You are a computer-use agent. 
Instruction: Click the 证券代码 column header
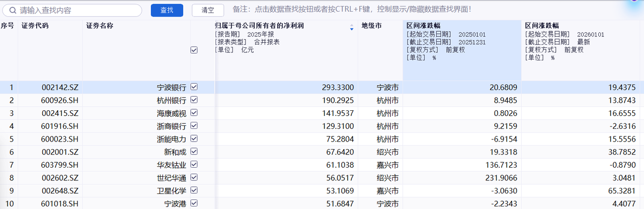(x=35, y=26)
